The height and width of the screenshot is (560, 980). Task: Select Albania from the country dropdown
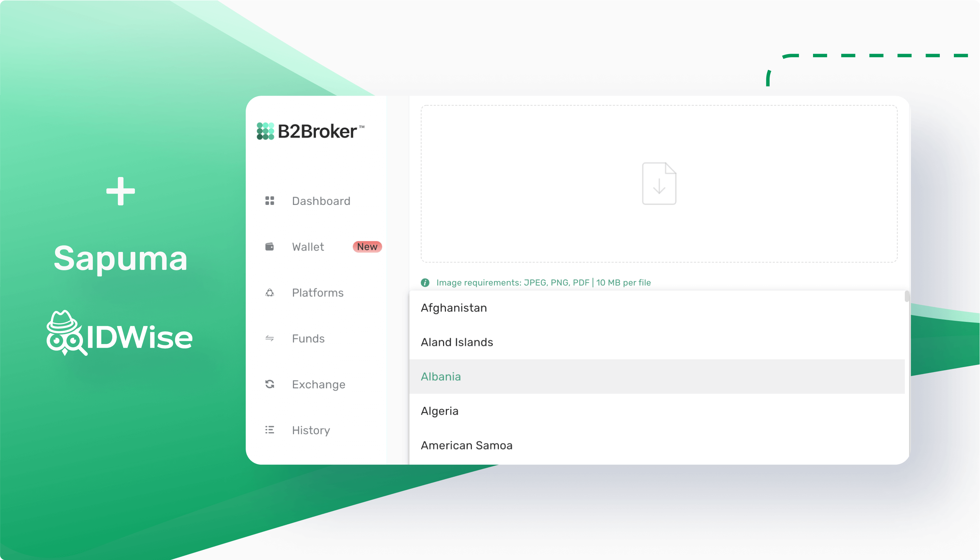tap(440, 376)
